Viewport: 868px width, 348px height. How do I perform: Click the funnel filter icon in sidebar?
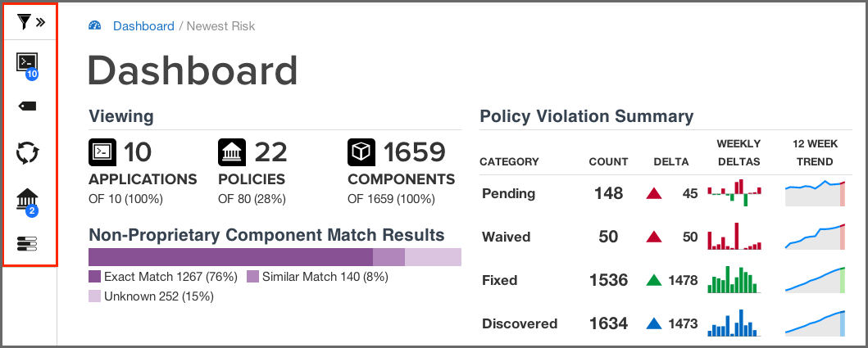click(23, 22)
